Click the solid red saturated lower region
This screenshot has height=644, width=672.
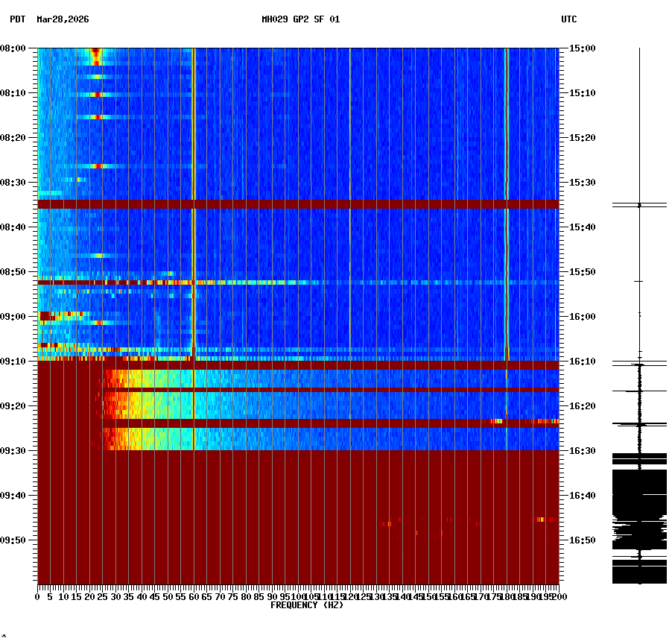click(x=298, y=522)
